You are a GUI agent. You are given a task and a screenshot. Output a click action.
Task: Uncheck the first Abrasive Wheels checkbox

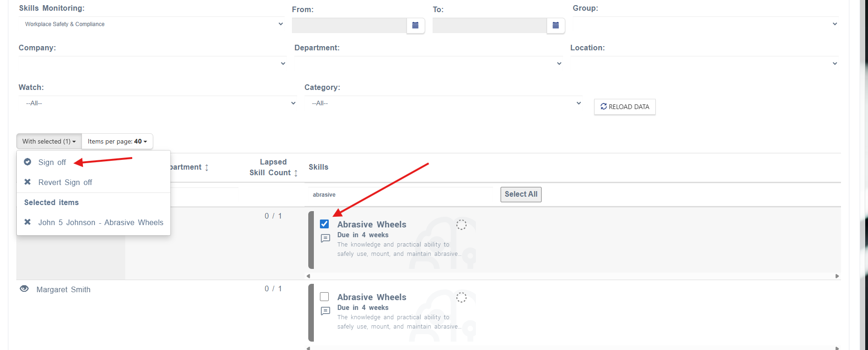click(x=325, y=224)
